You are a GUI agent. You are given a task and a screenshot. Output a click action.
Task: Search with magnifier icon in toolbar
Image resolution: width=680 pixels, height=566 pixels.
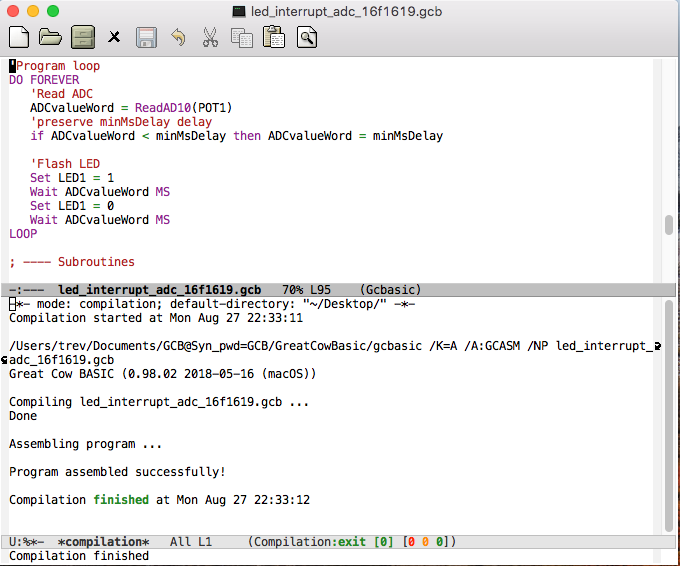307,37
